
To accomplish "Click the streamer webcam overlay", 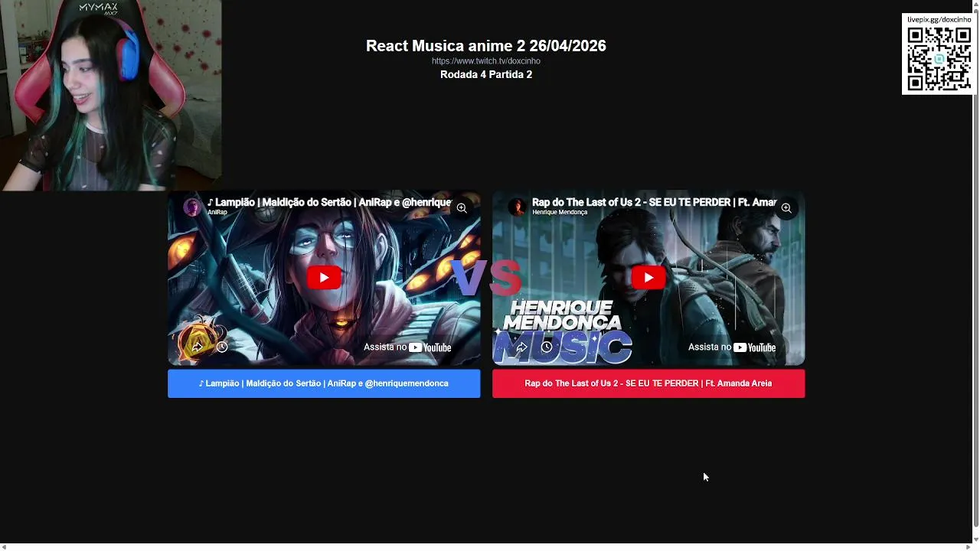I will pos(111,95).
